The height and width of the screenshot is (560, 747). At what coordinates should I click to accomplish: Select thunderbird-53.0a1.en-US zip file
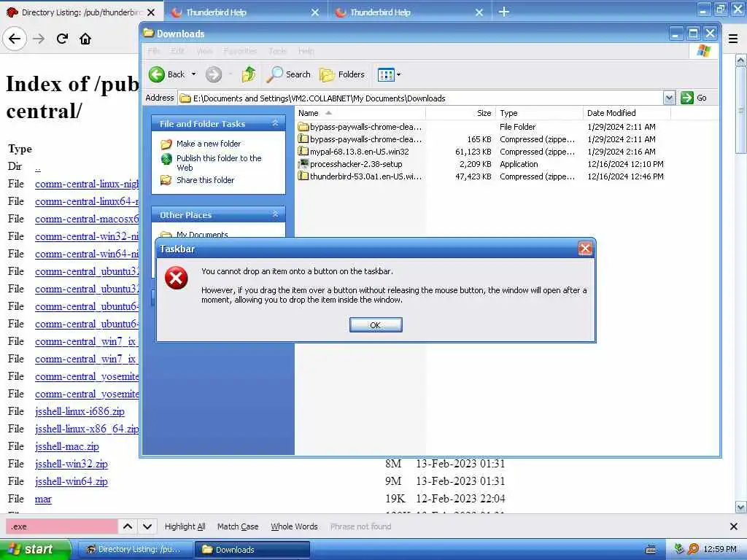[x=360, y=176]
